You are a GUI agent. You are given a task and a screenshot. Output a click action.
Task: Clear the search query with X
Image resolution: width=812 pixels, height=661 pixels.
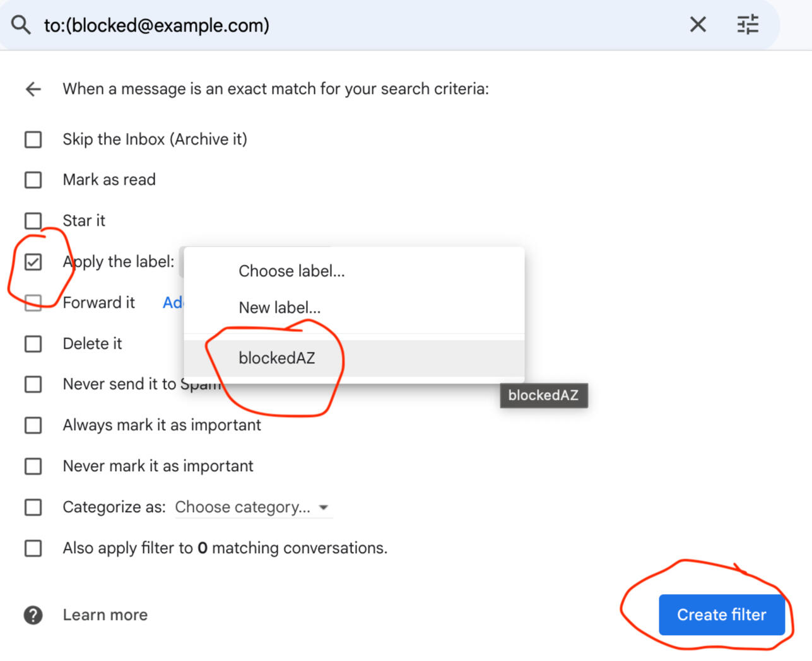click(698, 25)
